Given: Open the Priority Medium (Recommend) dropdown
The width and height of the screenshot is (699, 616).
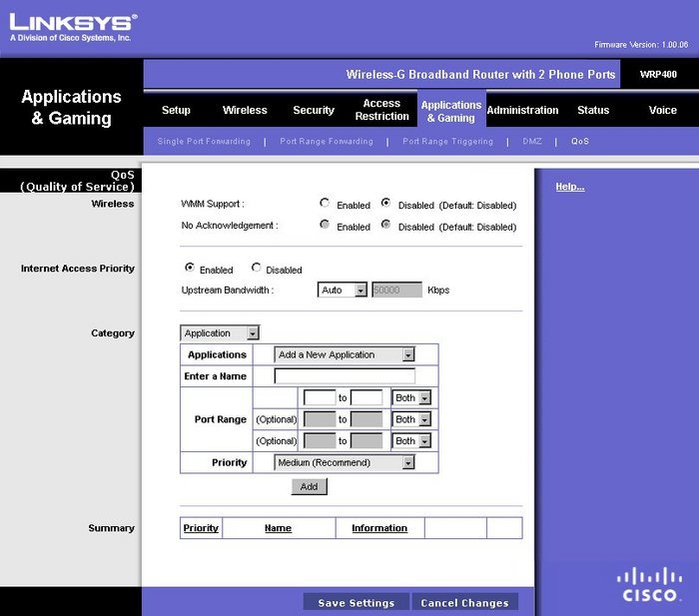Looking at the screenshot, I should (x=345, y=462).
